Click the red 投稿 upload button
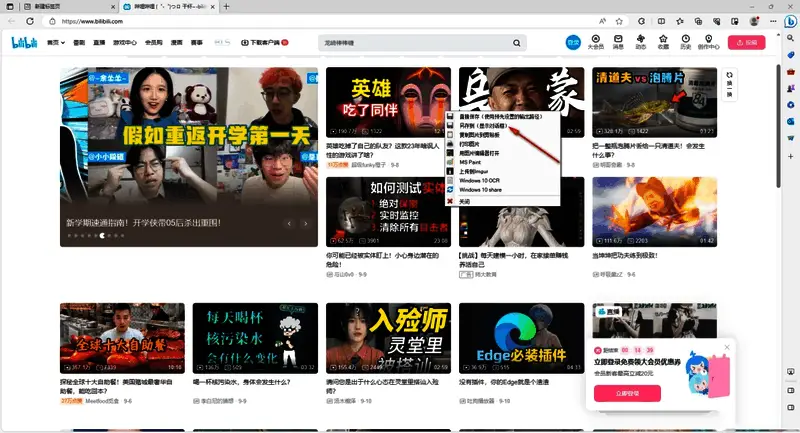This screenshot has height=433, width=800. (x=746, y=43)
